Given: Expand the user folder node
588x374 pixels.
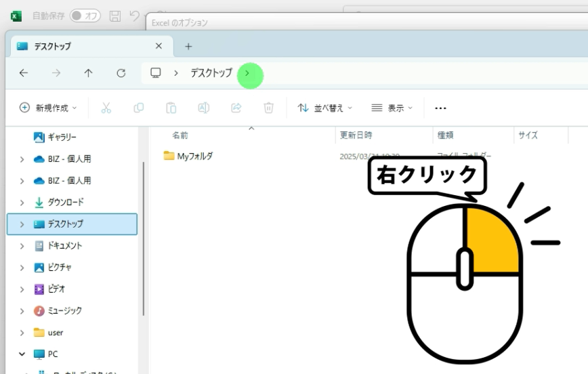Looking at the screenshot, I should coord(22,333).
